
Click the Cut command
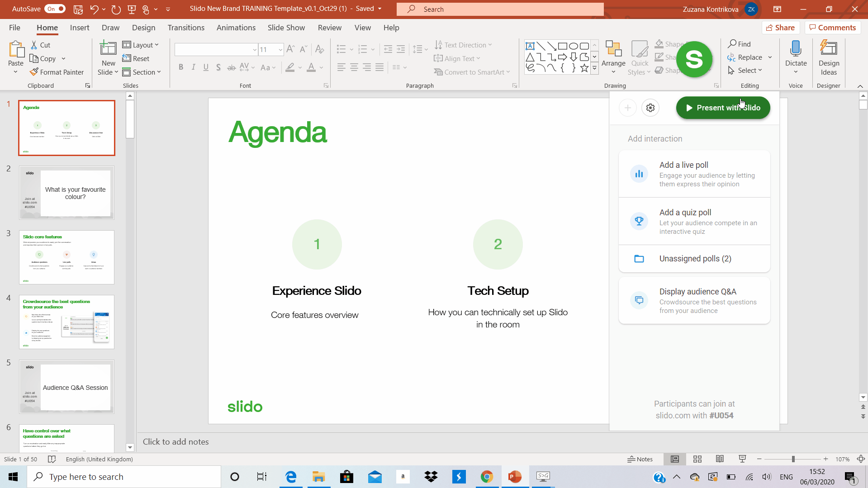pos(40,45)
